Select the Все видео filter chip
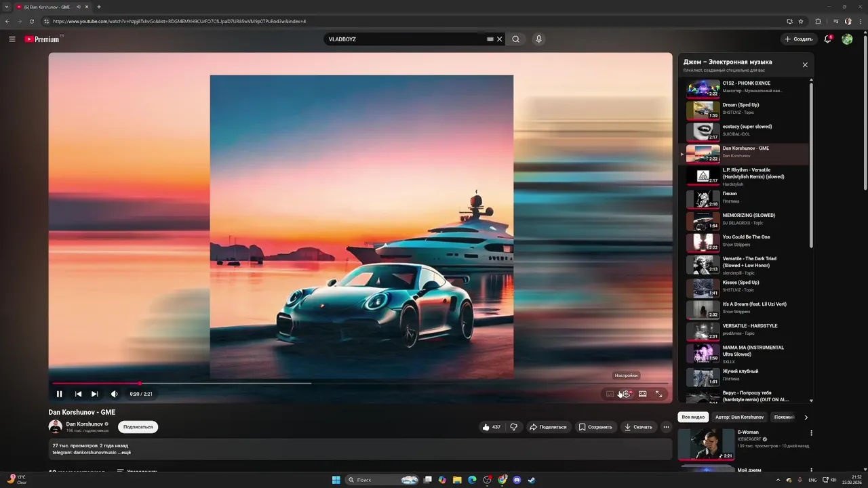868x488 pixels. (x=693, y=417)
